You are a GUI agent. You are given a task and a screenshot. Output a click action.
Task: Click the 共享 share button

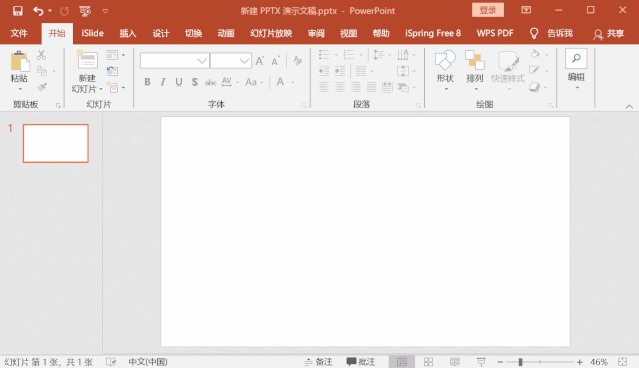(x=609, y=34)
